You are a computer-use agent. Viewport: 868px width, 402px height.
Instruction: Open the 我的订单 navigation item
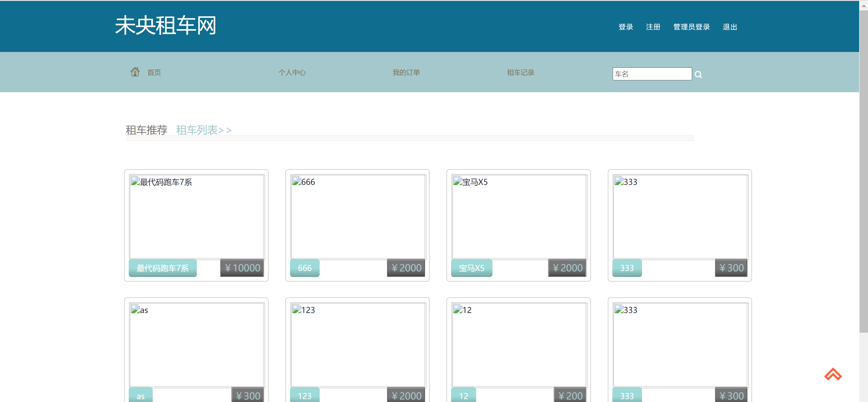click(406, 72)
